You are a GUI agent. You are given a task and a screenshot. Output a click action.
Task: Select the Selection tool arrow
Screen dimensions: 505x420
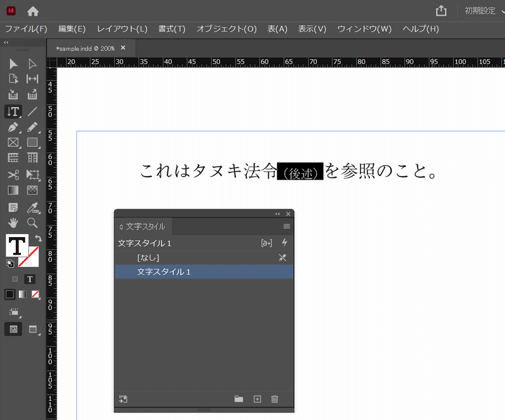click(x=13, y=64)
